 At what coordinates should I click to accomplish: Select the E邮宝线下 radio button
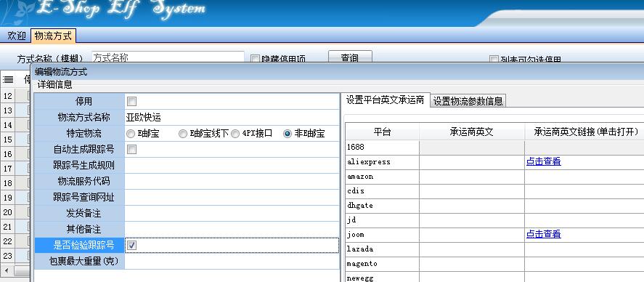point(183,134)
